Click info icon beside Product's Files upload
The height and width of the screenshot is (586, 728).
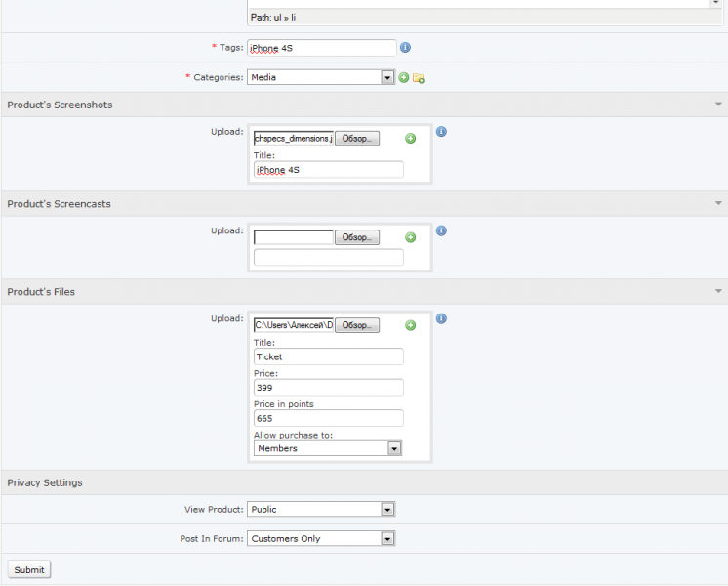441,318
